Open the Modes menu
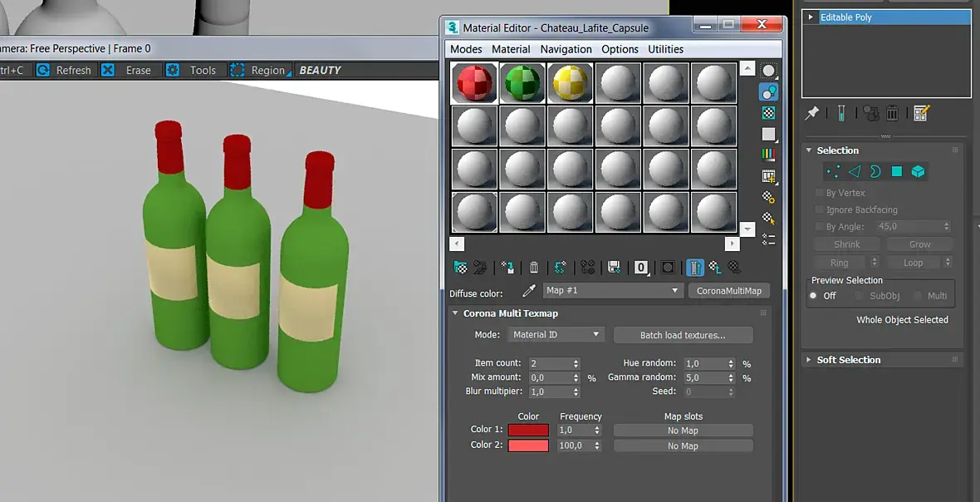The width and height of the screenshot is (980, 502). 466,49
